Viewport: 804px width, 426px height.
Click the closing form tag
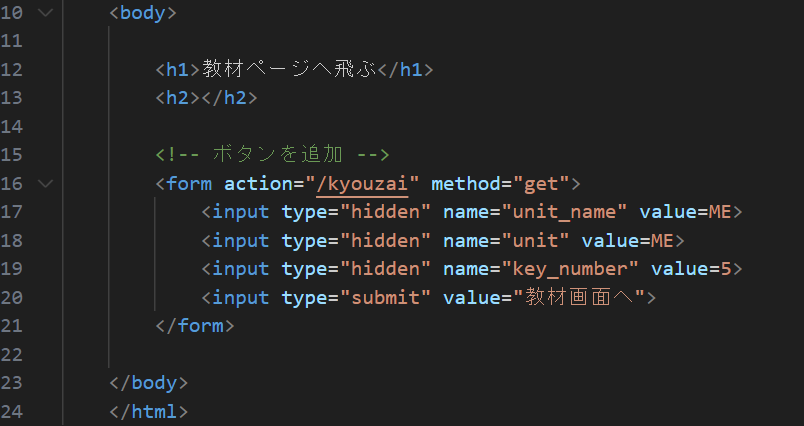[195, 326]
